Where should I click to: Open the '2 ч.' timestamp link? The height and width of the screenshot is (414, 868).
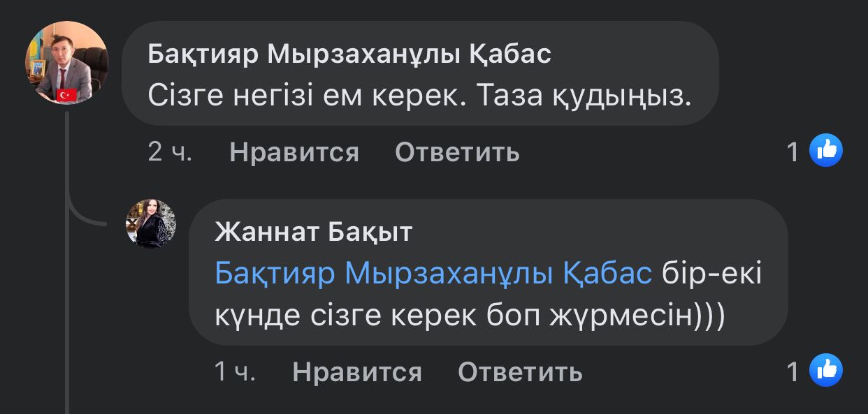[169, 152]
